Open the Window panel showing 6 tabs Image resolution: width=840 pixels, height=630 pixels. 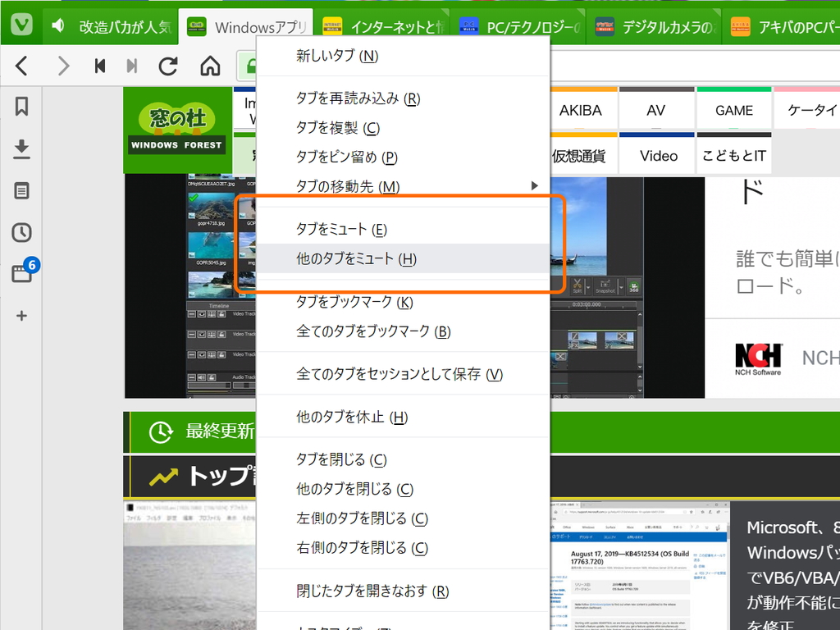click(21, 273)
